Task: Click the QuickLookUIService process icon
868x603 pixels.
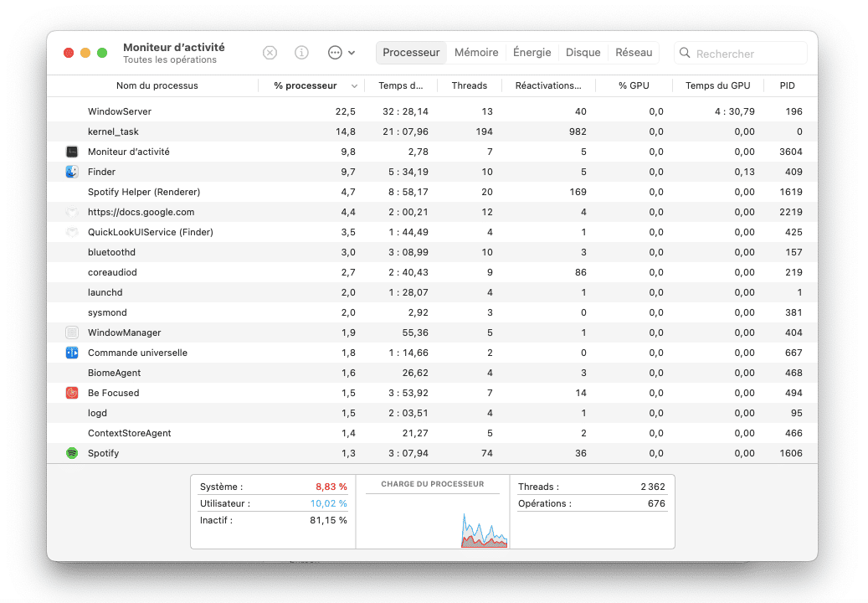Action: click(72, 232)
